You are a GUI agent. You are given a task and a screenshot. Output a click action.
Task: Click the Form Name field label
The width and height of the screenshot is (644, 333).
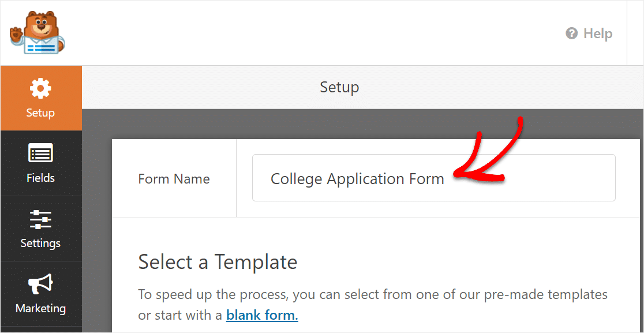(x=174, y=179)
